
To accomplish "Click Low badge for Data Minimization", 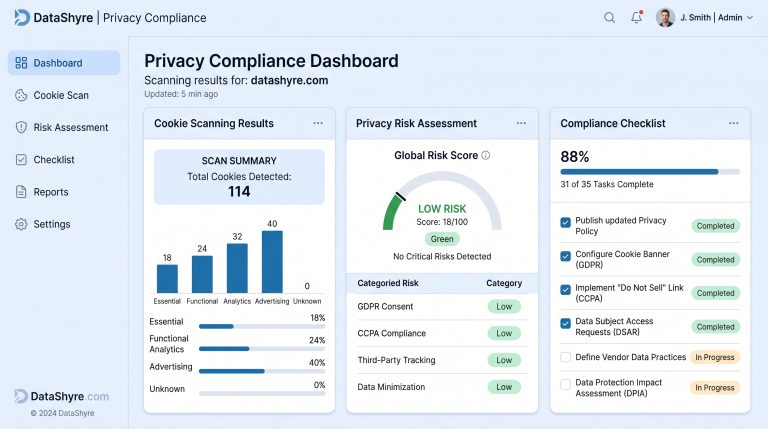I will pos(504,387).
